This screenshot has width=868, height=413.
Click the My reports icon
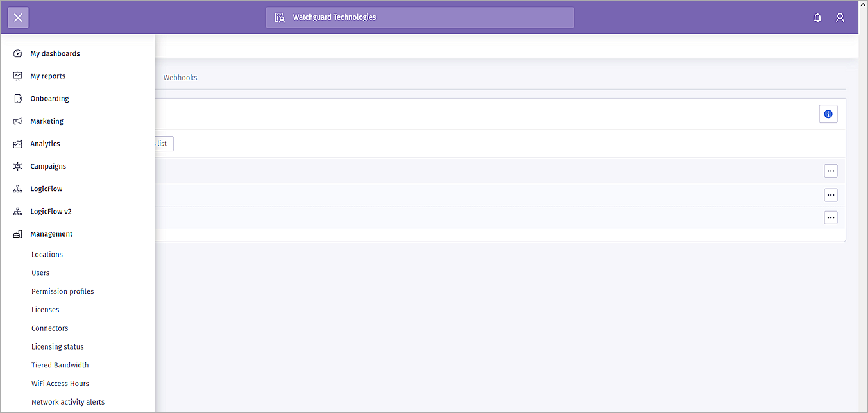pyautogui.click(x=17, y=76)
